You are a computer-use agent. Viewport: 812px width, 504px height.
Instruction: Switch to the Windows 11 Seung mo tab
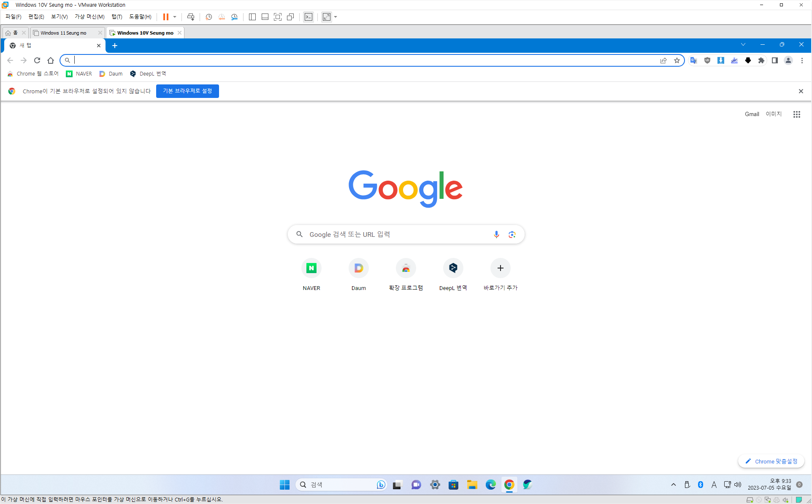tap(63, 33)
